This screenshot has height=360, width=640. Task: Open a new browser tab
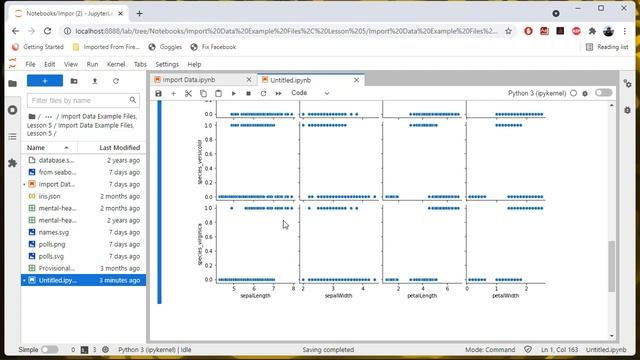coord(140,13)
